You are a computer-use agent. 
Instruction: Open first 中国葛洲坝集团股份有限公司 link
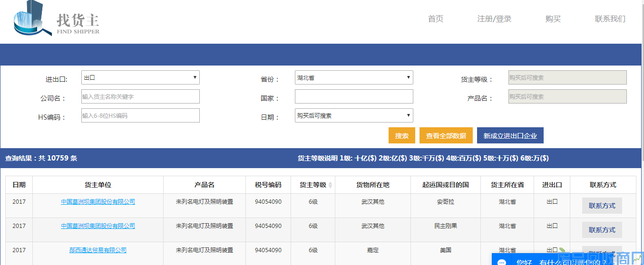(98, 202)
